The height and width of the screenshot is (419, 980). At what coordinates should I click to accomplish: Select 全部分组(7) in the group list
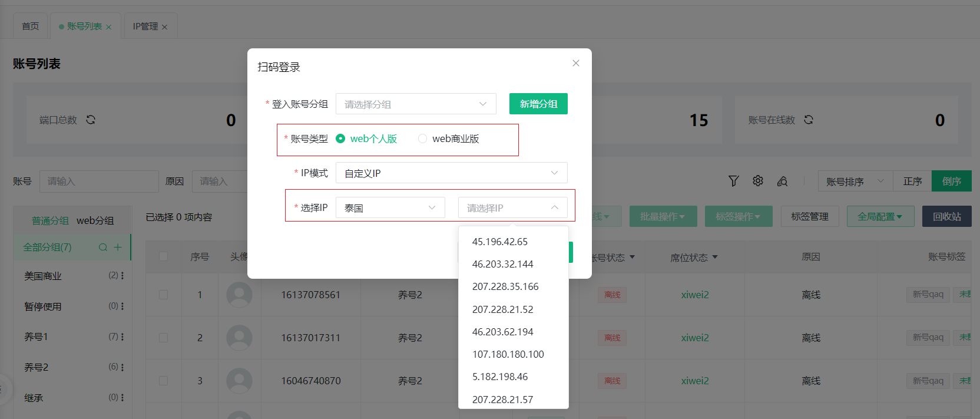coord(72,247)
